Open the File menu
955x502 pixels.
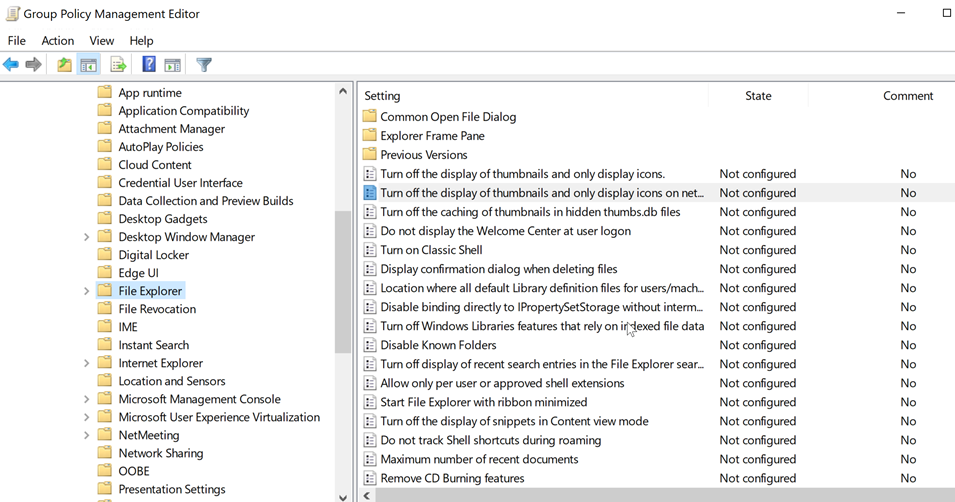[16, 41]
